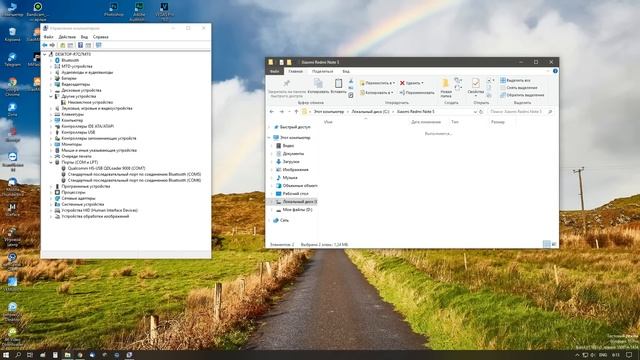The height and width of the screenshot is (360, 640).
Task: Click Локальный диск (C:) in address breadcrumb
Action: coord(370,111)
